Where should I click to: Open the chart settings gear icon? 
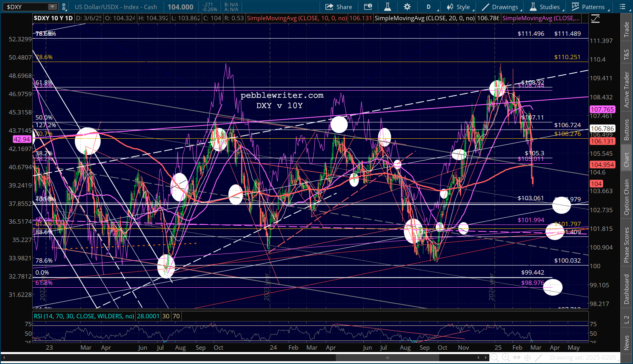pyautogui.click(x=407, y=7)
